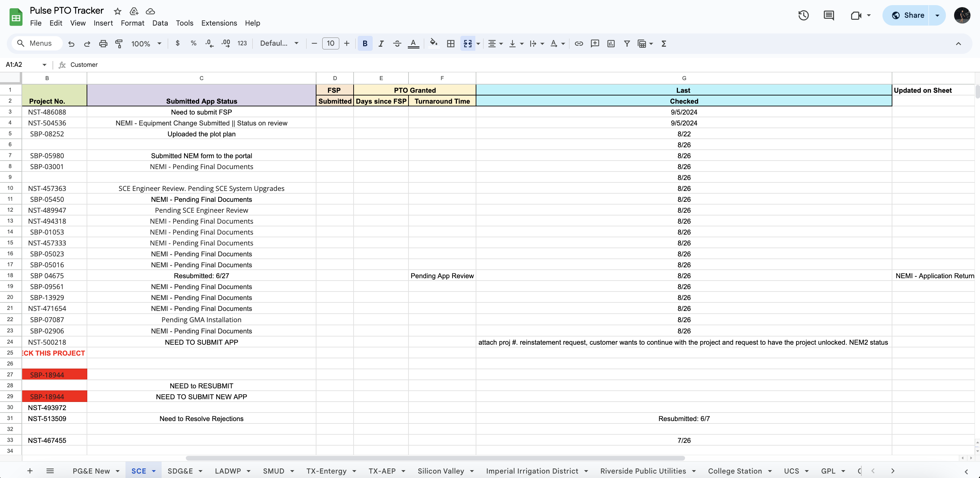Screen dimensions: 980x478
Task: Open fill color picker
Action: coord(434,43)
